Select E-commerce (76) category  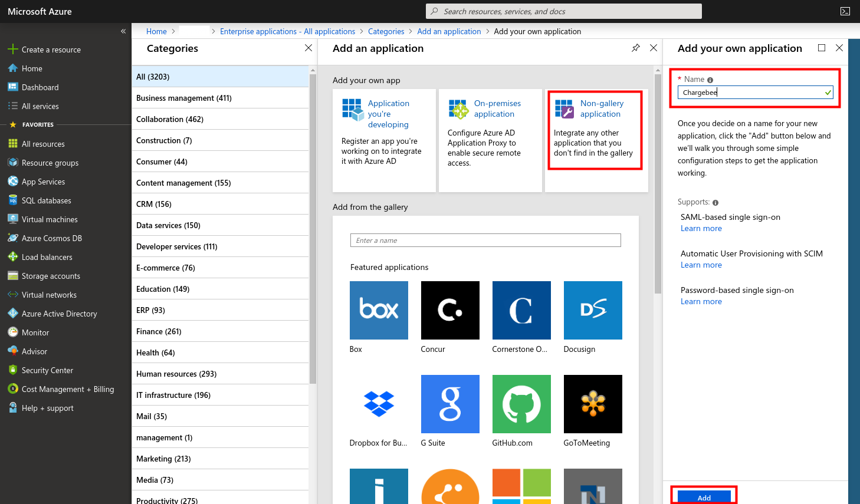(x=220, y=268)
